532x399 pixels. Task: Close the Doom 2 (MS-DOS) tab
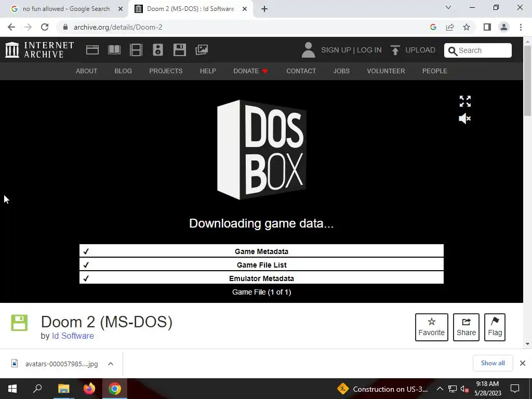245,9
